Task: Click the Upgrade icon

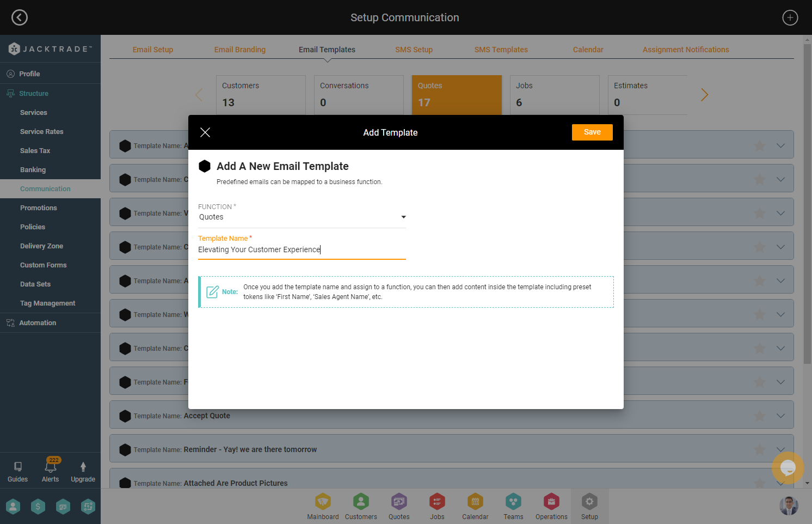Action: click(83, 472)
